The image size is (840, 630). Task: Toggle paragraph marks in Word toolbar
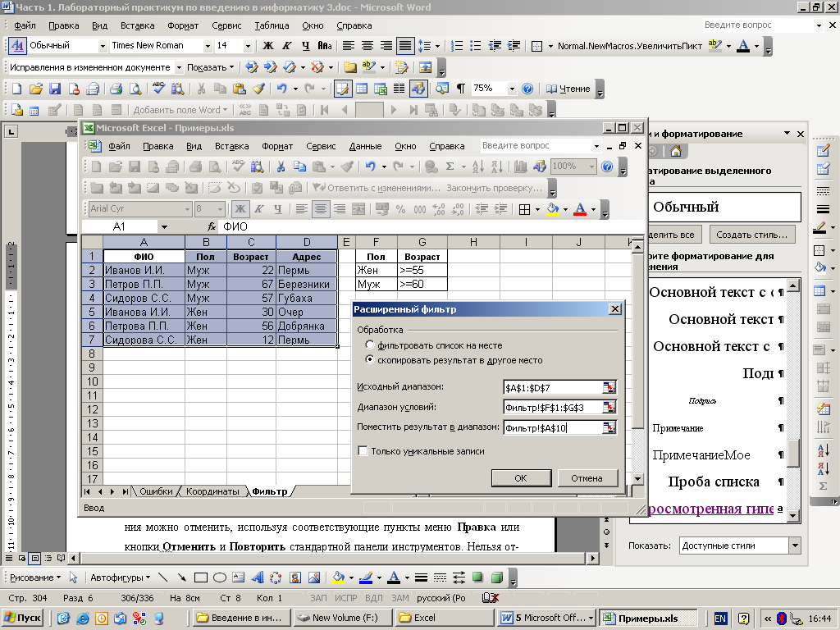click(x=461, y=89)
